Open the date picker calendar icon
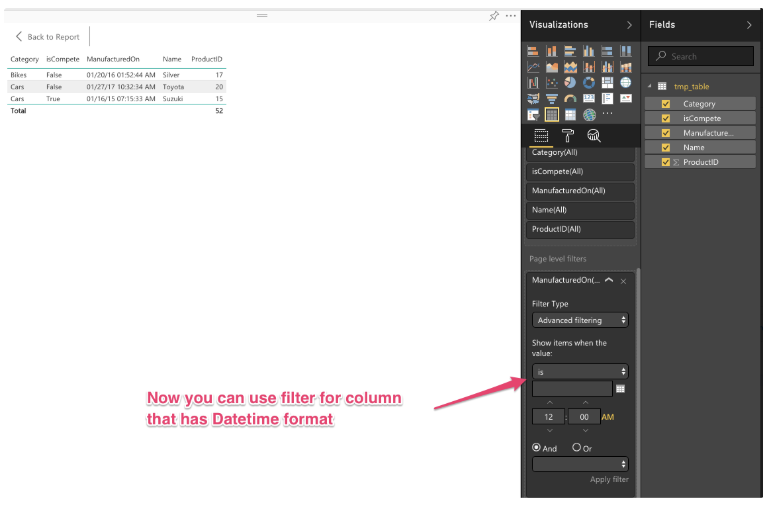774x508 pixels. click(x=620, y=388)
